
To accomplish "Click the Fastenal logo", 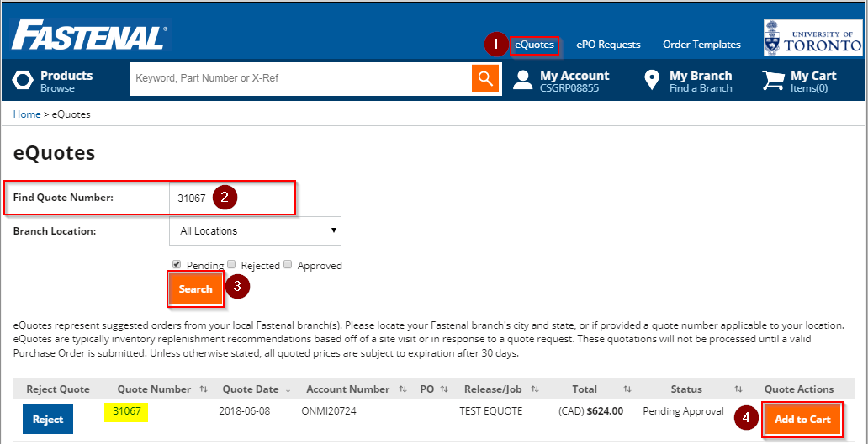I will 89,37.
